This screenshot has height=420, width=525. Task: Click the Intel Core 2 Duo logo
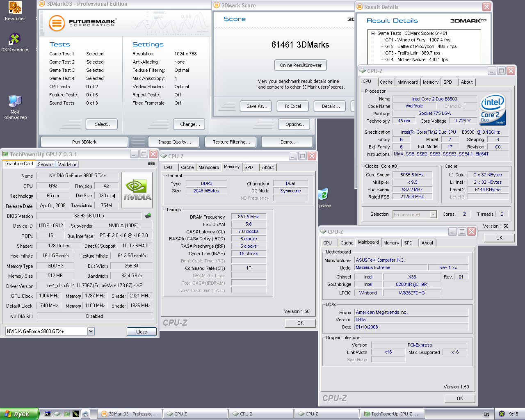click(x=493, y=110)
